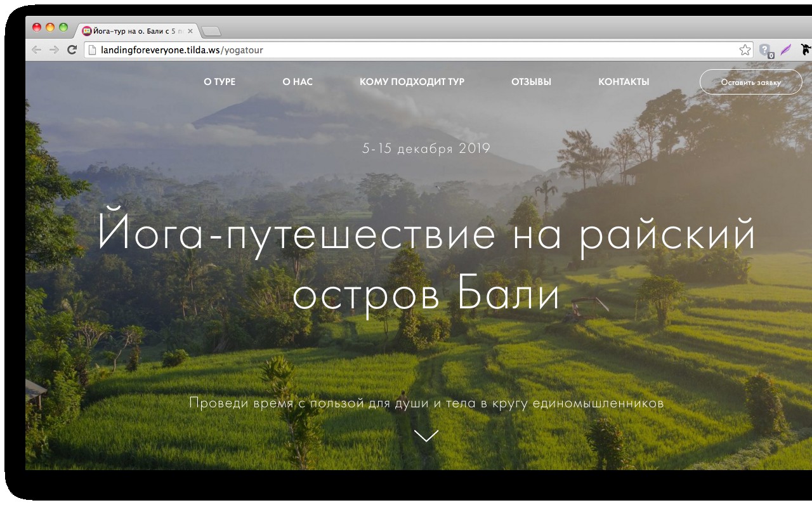Open the О НАС menu item
Image resolution: width=812 pixels, height=505 pixels.
coord(298,82)
